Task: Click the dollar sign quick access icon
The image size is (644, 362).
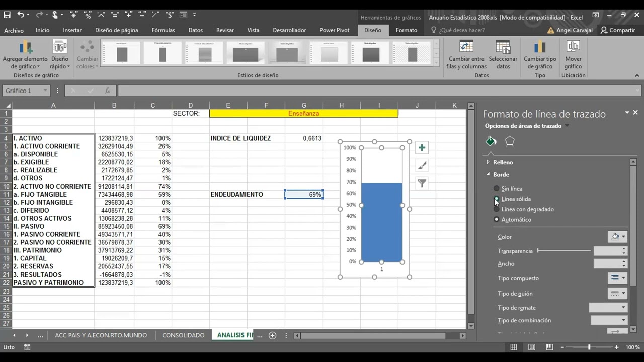Action: click(x=169, y=15)
